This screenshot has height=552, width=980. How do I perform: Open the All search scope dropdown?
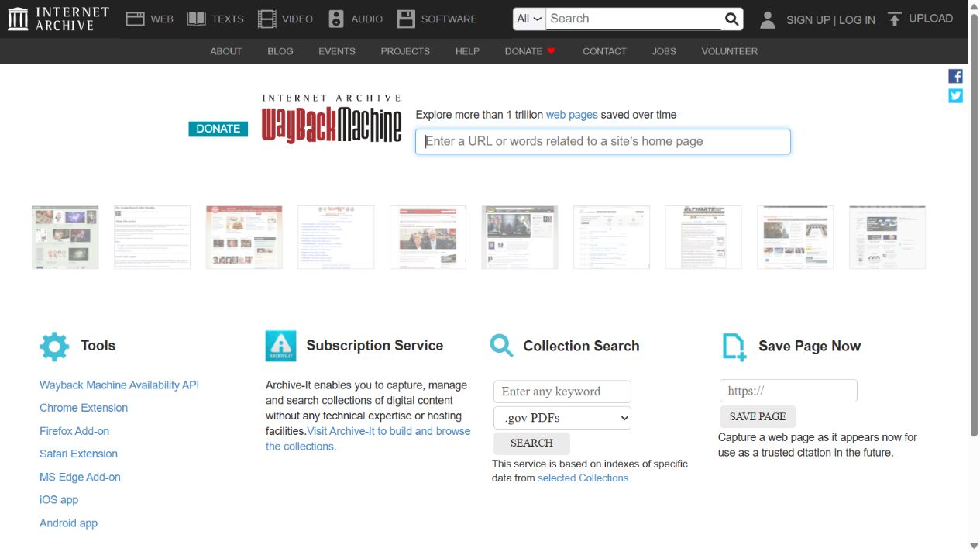point(530,19)
